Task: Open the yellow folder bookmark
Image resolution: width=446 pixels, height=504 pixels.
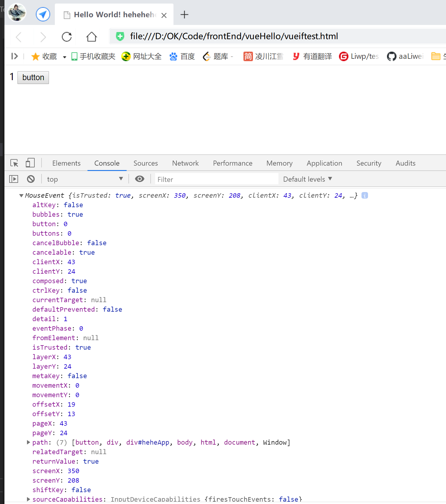Action: point(436,56)
